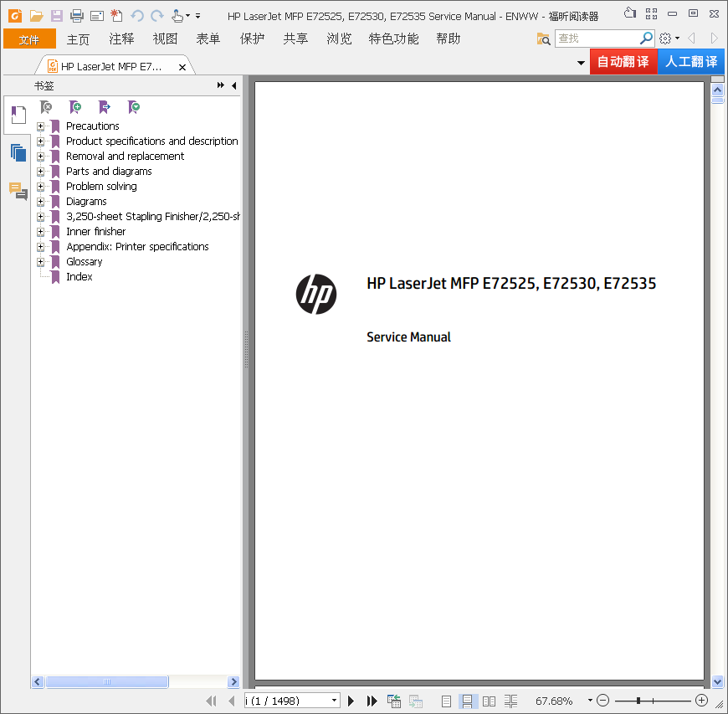The width and height of the screenshot is (728, 714).
Task: Expand the bookmarks panel with double arrow
Action: 221,85
